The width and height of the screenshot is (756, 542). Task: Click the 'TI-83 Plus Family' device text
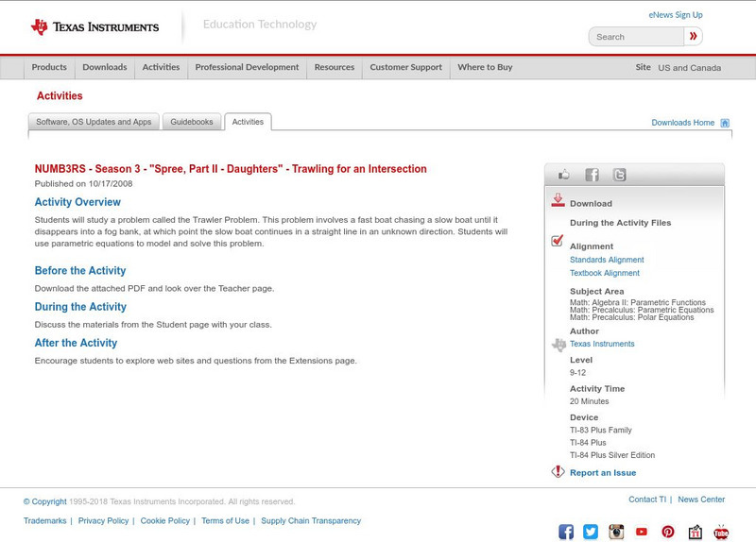pos(601,431)
